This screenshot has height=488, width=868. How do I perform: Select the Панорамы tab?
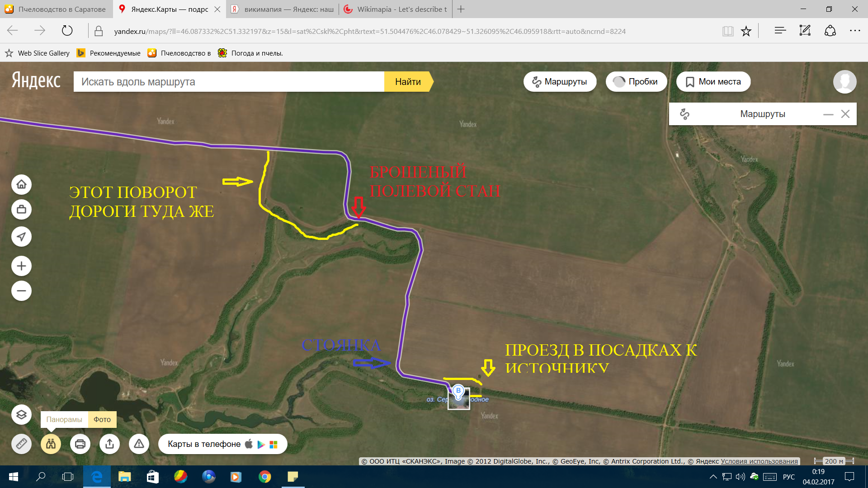click(x=64, y=419)
